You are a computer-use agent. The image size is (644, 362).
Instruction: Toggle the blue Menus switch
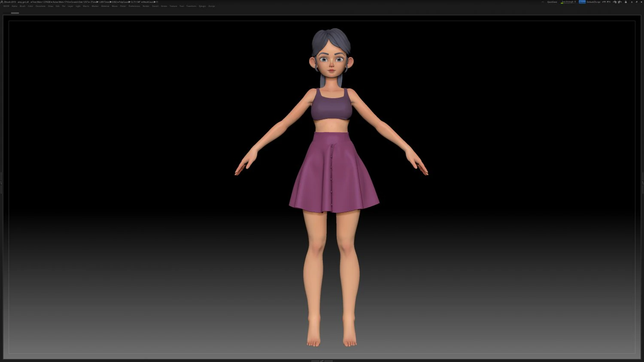pyautogui.click(x=582, y=2)
